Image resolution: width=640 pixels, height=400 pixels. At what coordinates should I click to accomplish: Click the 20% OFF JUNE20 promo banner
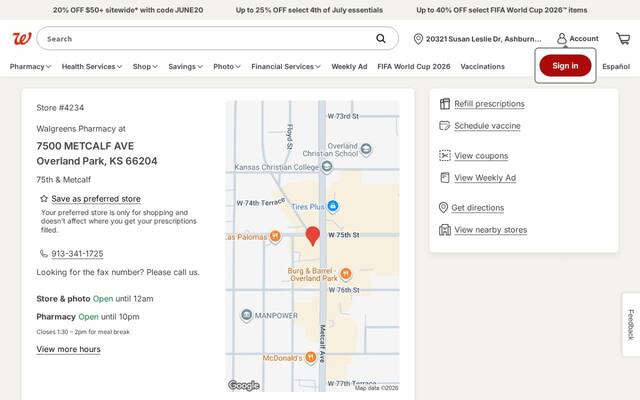coord(128,10)
